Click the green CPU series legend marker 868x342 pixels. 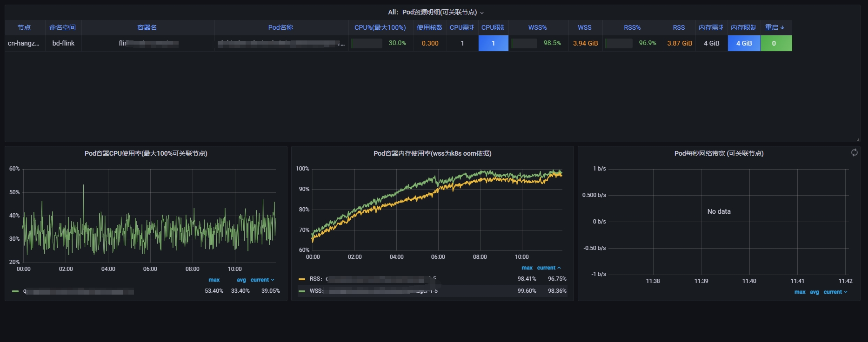click(x=15, y=291)
